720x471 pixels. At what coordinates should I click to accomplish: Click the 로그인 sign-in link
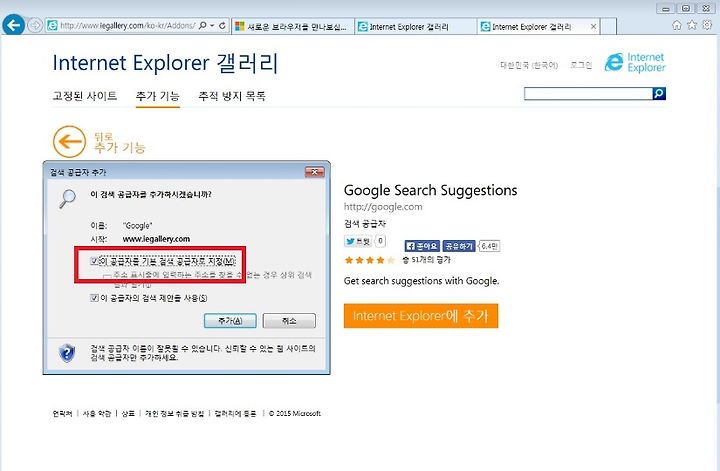pos(581,65)
